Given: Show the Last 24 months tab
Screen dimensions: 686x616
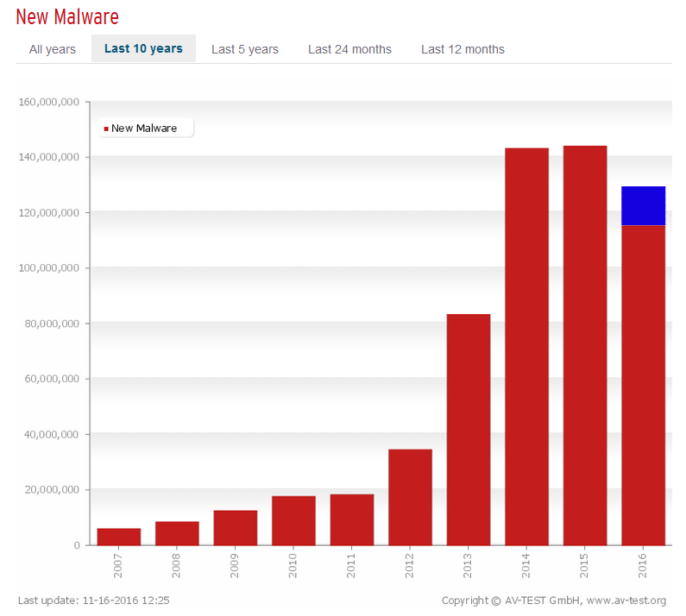Looking at the screenshot, I should coord(349,49).
